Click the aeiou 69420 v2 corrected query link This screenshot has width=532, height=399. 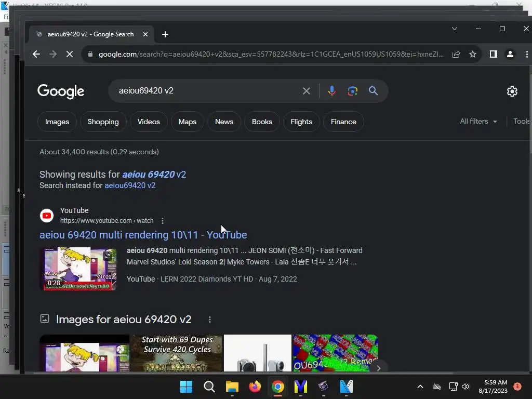coord(154,175)
